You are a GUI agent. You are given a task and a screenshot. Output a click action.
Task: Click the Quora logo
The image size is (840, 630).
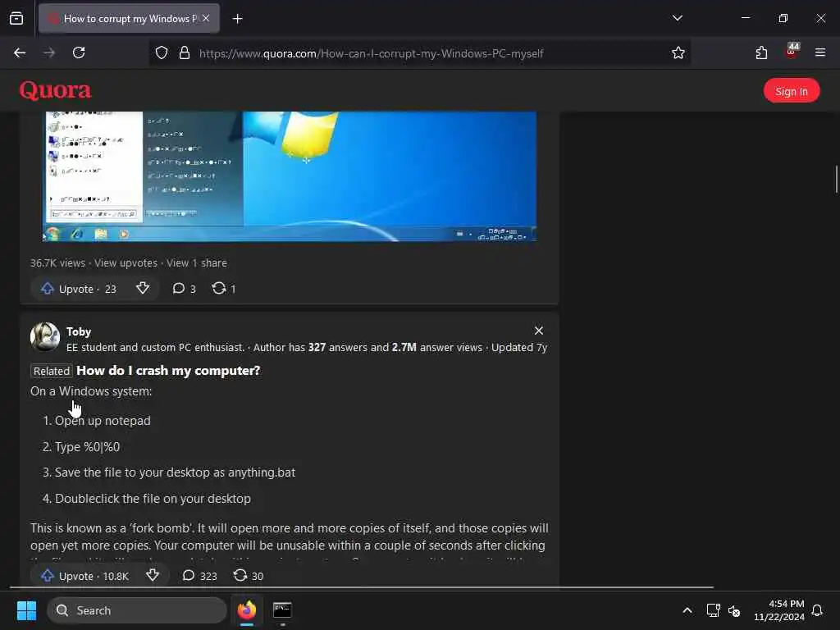[55, 90]
